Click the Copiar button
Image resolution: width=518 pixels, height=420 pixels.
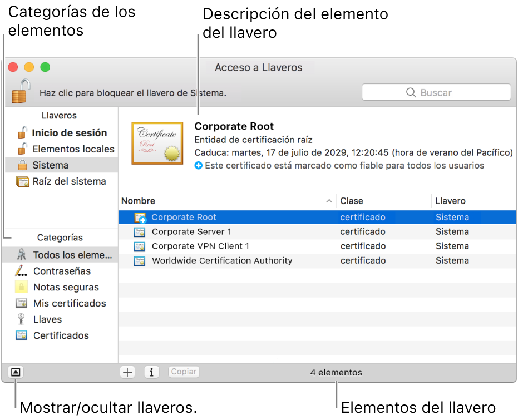[x=184, y=372]
